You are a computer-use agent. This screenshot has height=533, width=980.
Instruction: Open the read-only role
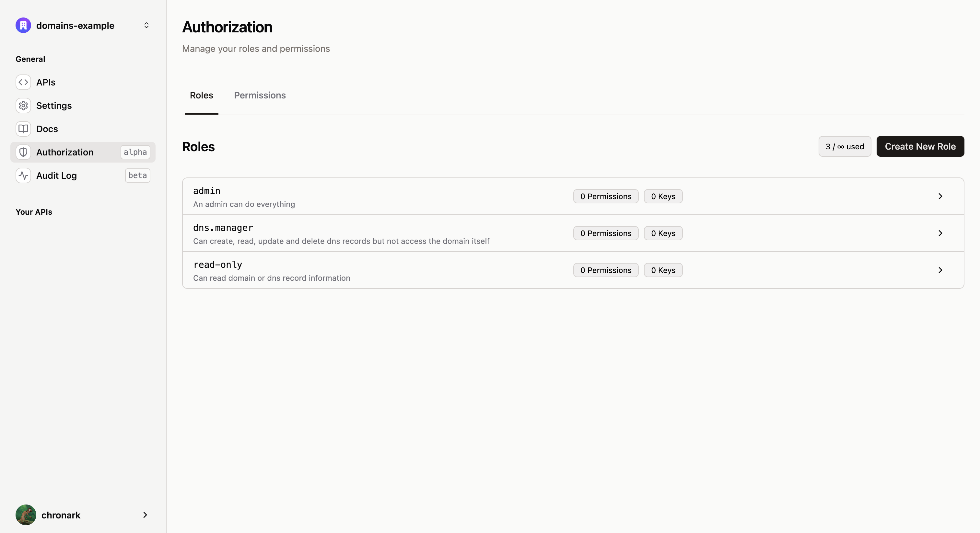click(573, 270)
